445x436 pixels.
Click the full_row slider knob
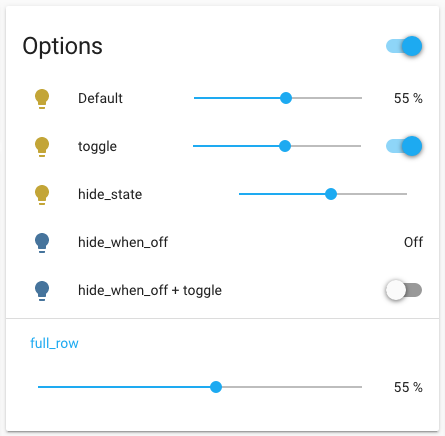[x=216, y=387]
